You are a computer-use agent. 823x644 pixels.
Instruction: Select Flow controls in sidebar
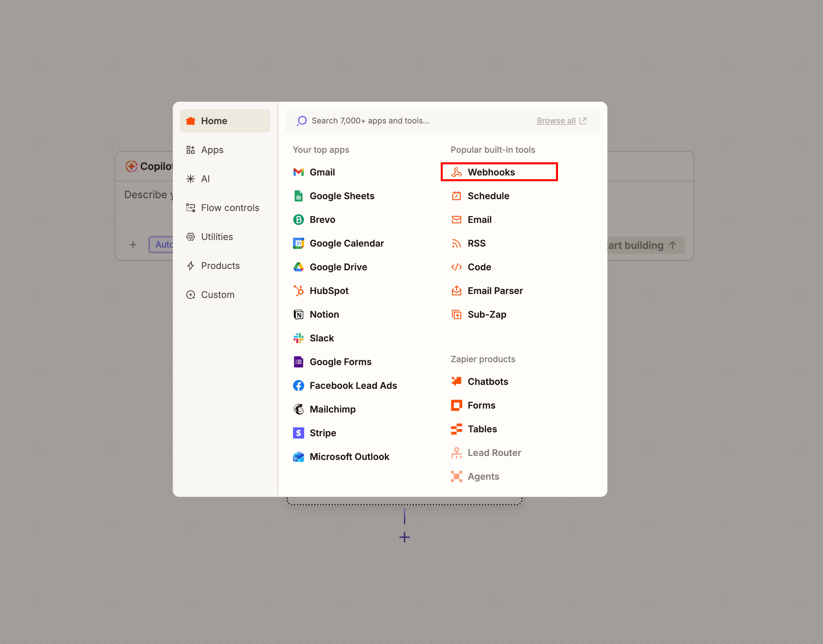(225, 208)
